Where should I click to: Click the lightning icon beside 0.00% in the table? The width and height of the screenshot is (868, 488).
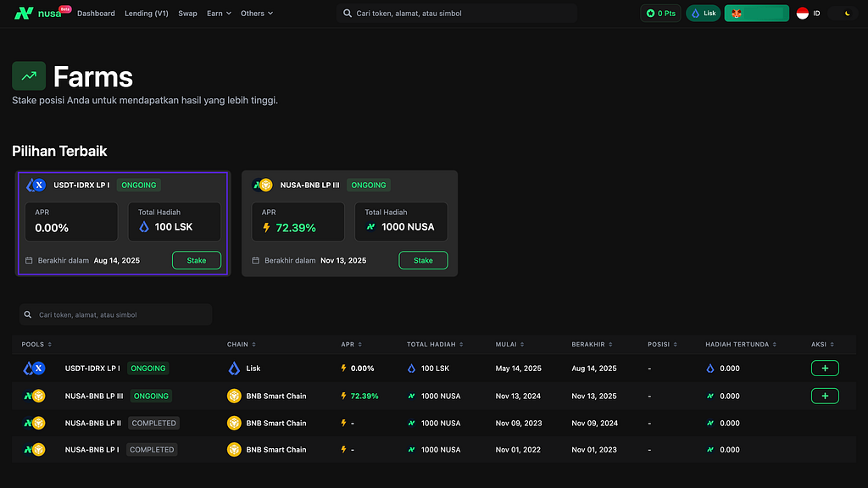click(x=344, y=368)
